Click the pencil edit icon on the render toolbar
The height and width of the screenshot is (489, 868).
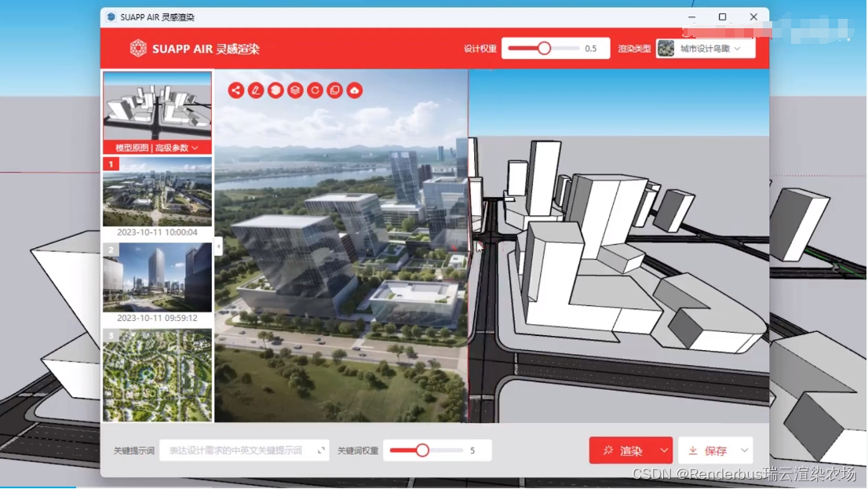pos(256,90)
